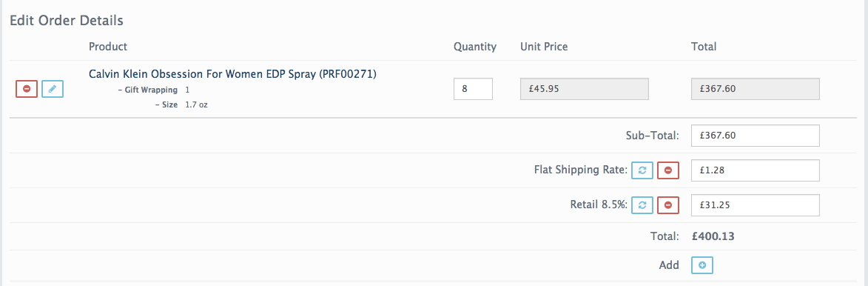Edit the Retail 8.5% amount £31.25
Screen dimensions: 868x286
tap(755, 205)
